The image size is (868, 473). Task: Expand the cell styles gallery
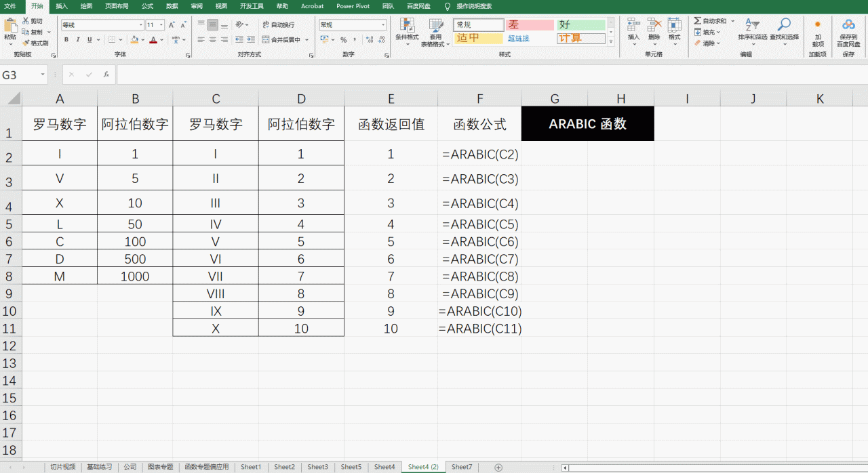tap(611, 43)
